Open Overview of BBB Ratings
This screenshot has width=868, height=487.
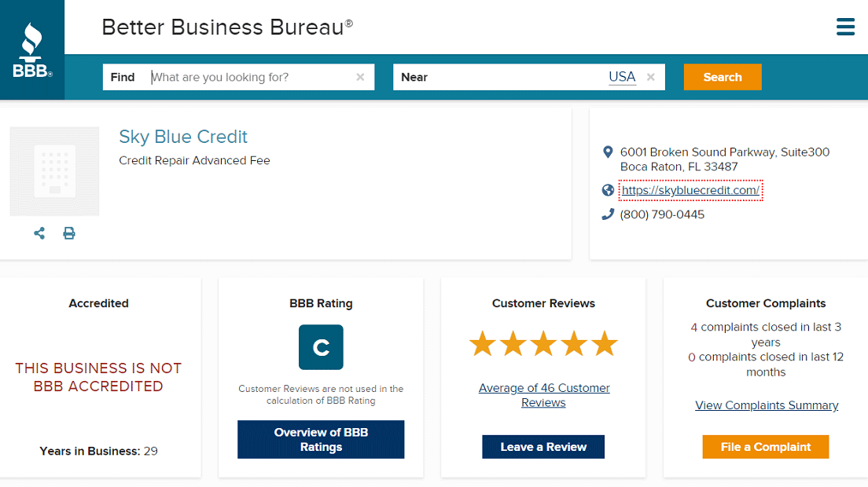[321, 439]
